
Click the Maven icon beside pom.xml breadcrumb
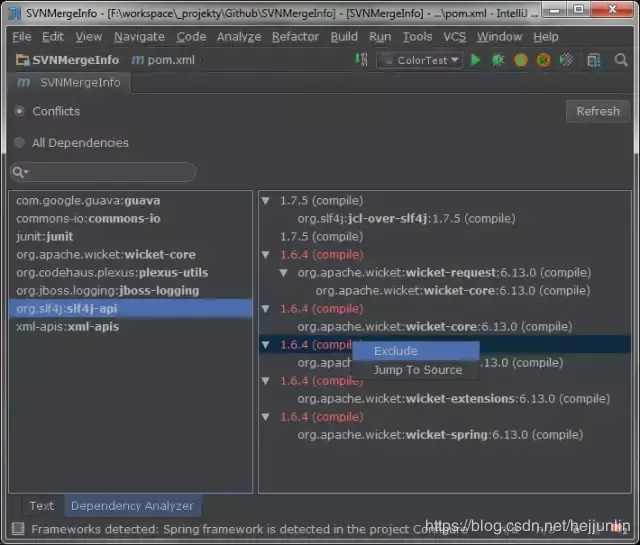(x=138, y=60)
